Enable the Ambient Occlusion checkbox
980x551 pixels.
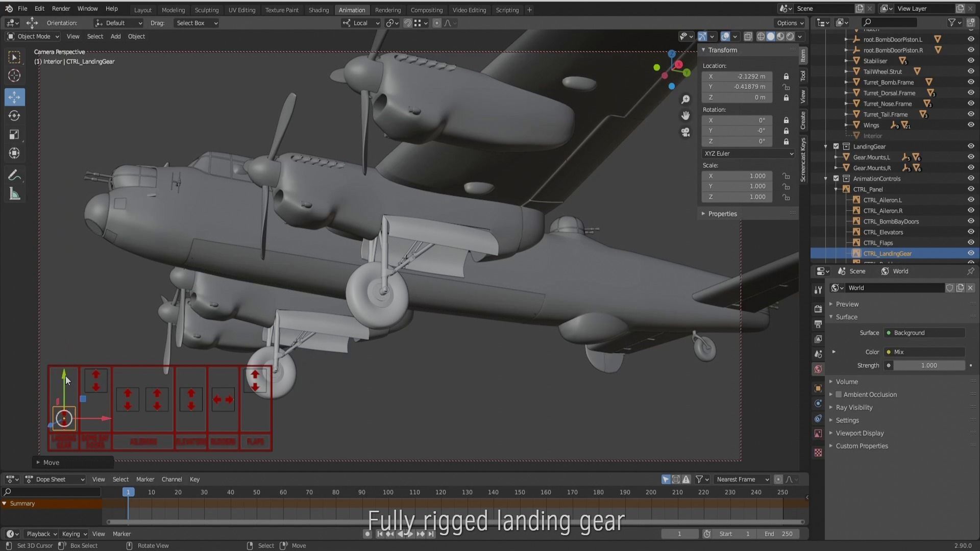click(x=839, y=394)
